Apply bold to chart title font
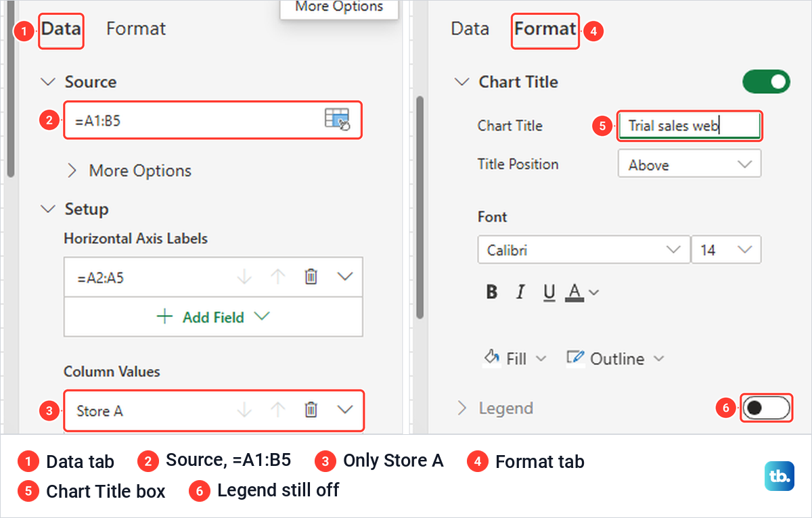This screenshot has width=812, height=518. 492,292
